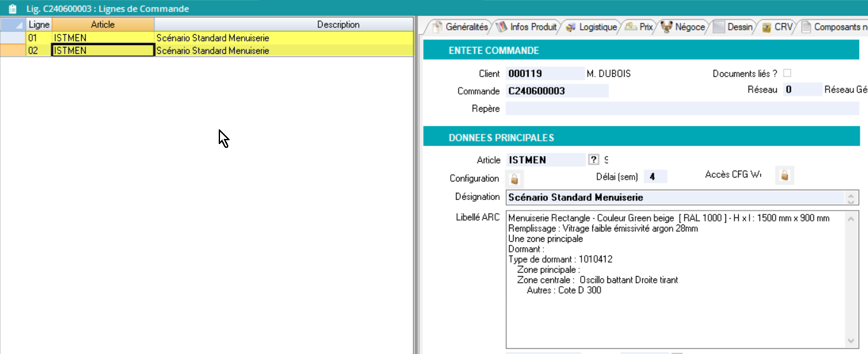Click the Logistique tab icon

point(571,27)
